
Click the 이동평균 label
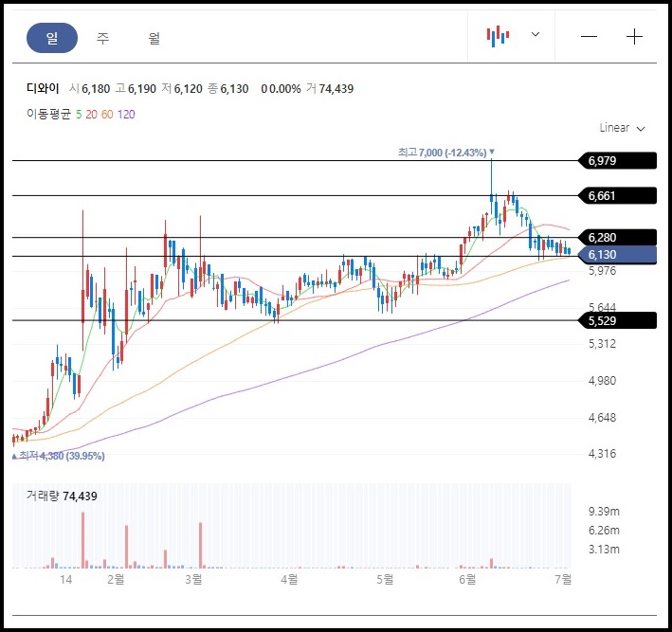48,114
